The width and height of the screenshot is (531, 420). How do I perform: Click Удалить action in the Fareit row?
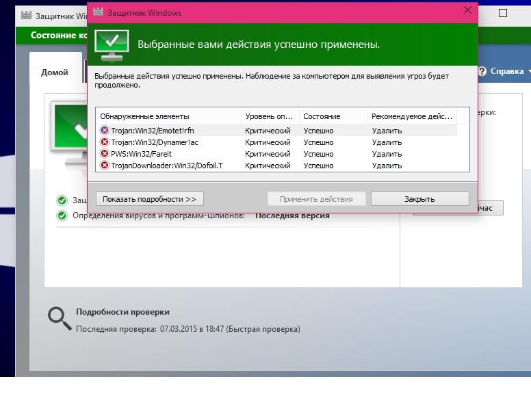coord(387,154)
